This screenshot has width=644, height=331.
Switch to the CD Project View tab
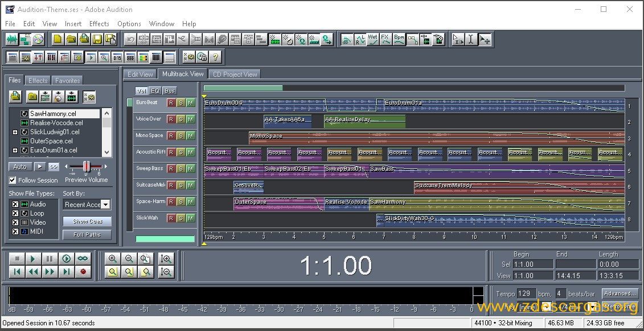(235, 75)
